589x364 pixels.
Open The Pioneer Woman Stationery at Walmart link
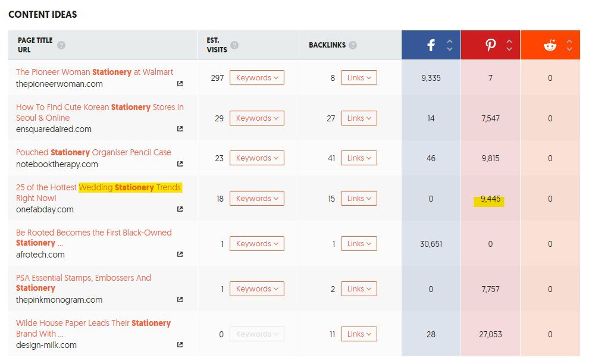[x=94, y=72]
